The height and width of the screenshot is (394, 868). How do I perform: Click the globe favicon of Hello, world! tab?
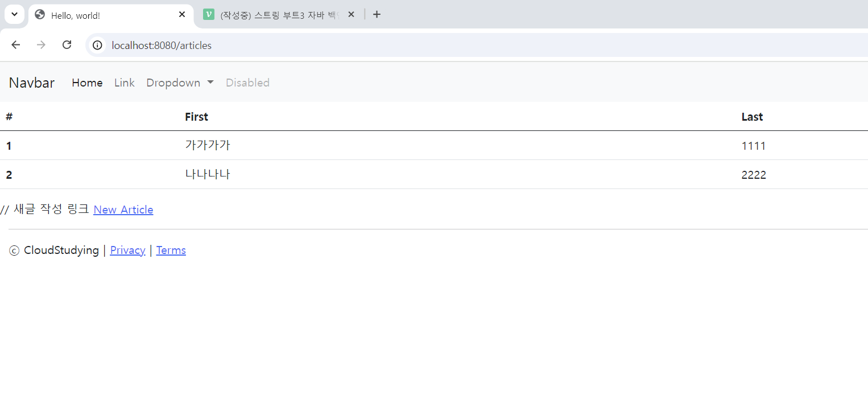(40, 15)
